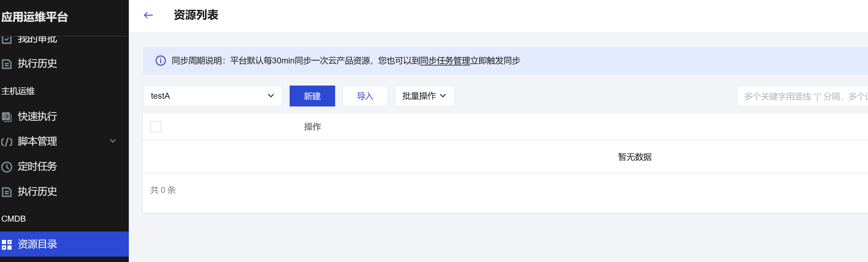Open 定时任务 in the sidebar

point(37,167)
